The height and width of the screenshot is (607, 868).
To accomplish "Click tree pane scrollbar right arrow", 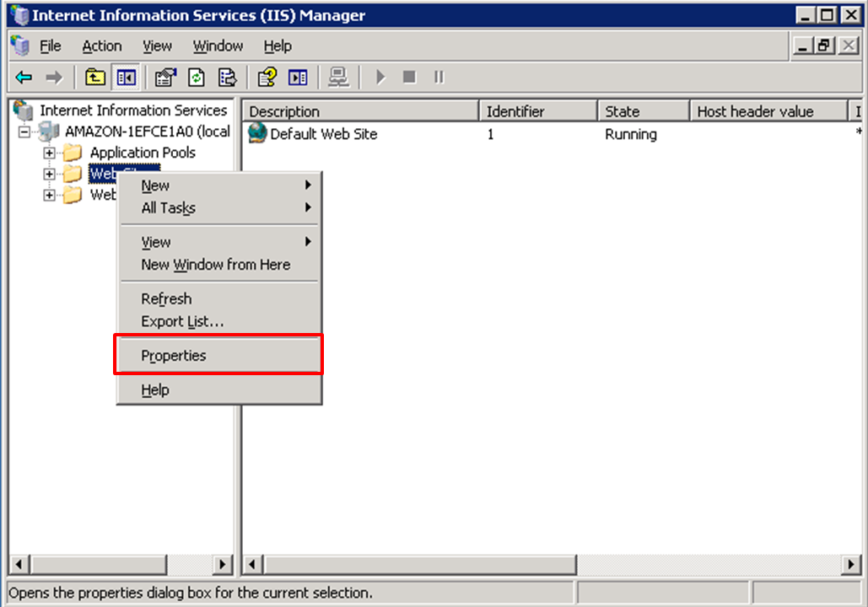I will tap(223, 564).
